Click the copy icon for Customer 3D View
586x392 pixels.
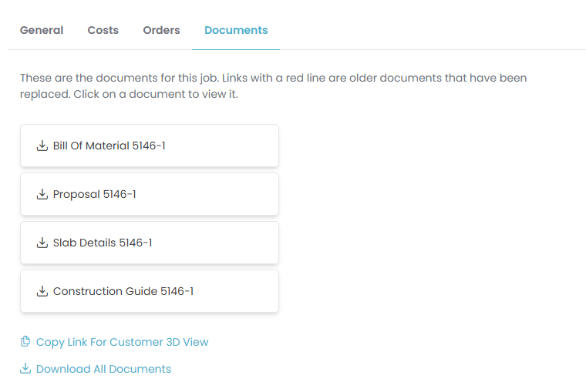coord(25,342)
